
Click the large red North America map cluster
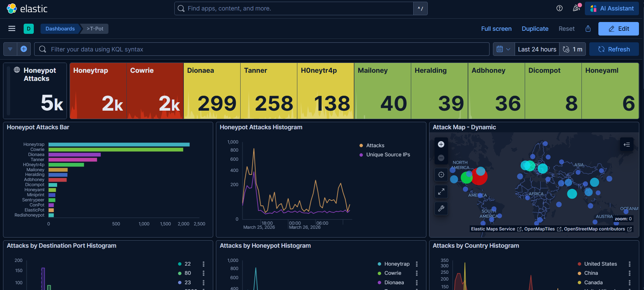pos(479,176)
